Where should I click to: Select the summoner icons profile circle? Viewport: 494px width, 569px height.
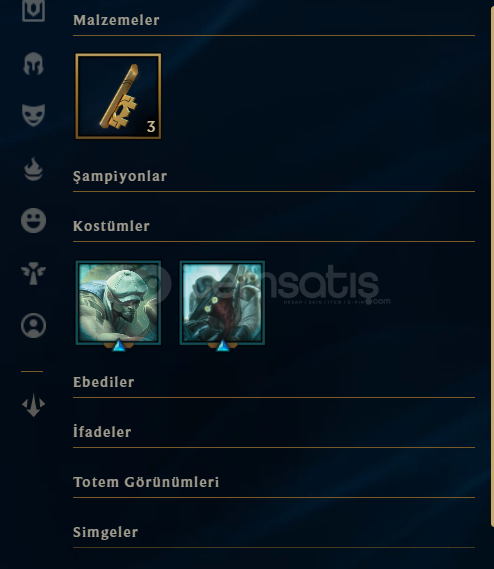(x=33, y=326)
